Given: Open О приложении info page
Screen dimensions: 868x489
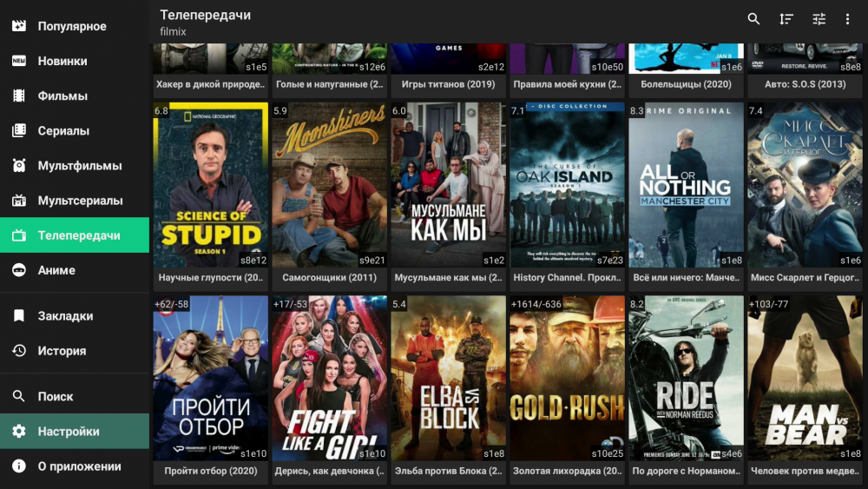Looking at the screenshot, I should 79,466.
